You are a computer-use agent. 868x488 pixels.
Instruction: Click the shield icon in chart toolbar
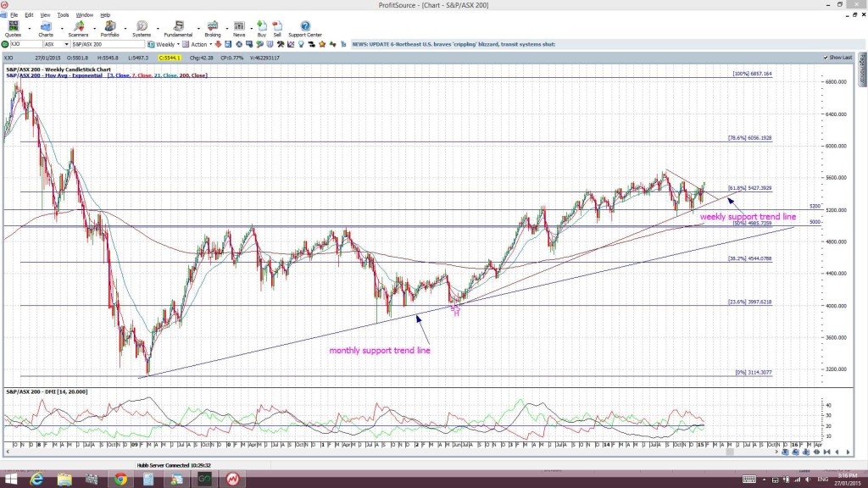pyautogui.click(x=270, y=44)
